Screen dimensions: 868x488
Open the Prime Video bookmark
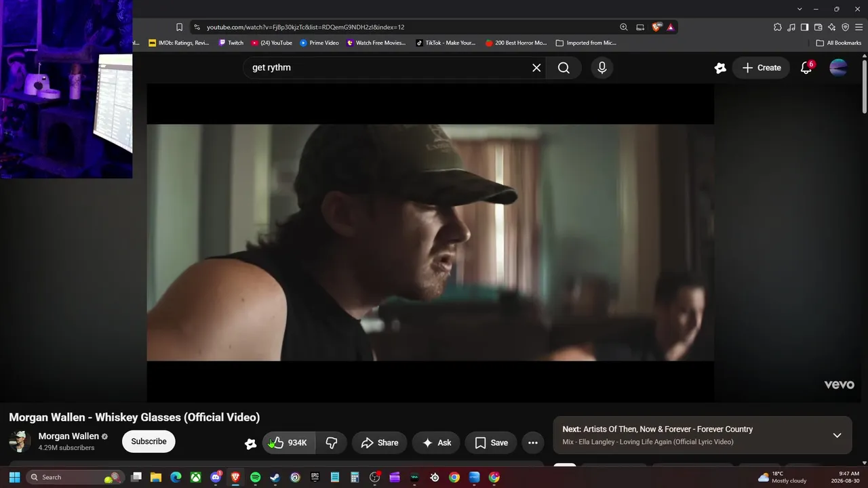pyautogui.click(x=319, y=43)
